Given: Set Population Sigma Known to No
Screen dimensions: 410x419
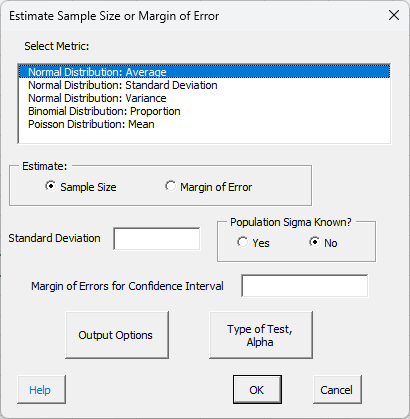Looking at the screenshot, I should tap(314, 242).
